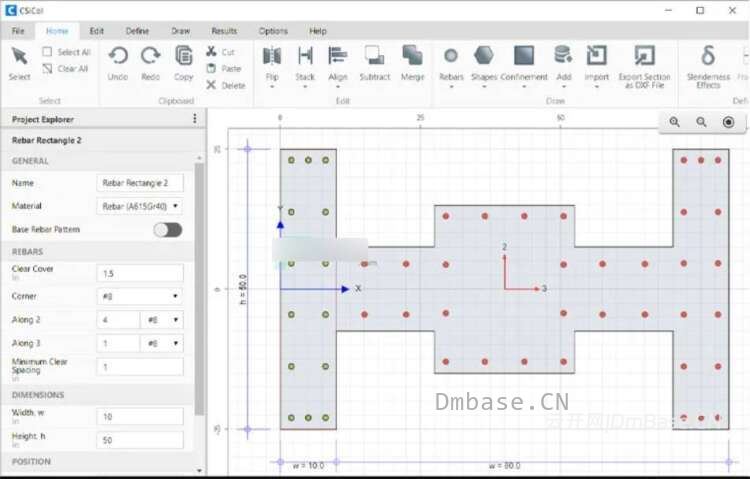
Task: Toggle the Base Rebar Pattern switch
Action: 168,230
